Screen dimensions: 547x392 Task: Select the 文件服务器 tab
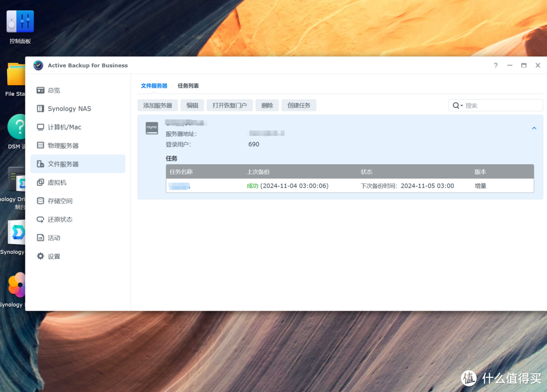(x=154, y=86)
